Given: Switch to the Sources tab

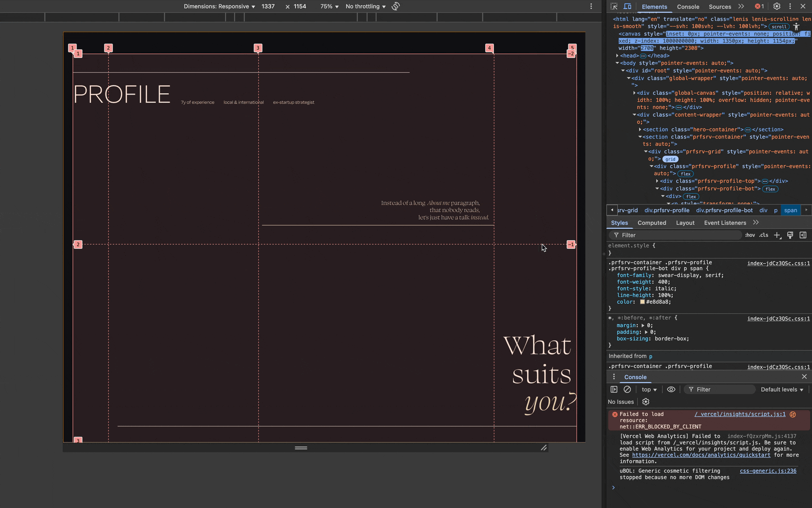Looking at the screenshot, I should (x=719, y=7).
